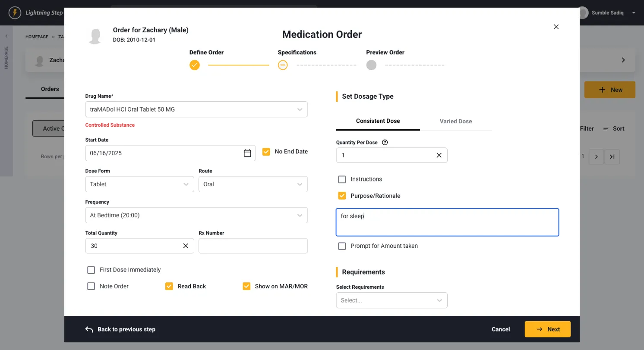
Task: Uncheck the No End Date checkbox
Action: pos(266,152)
